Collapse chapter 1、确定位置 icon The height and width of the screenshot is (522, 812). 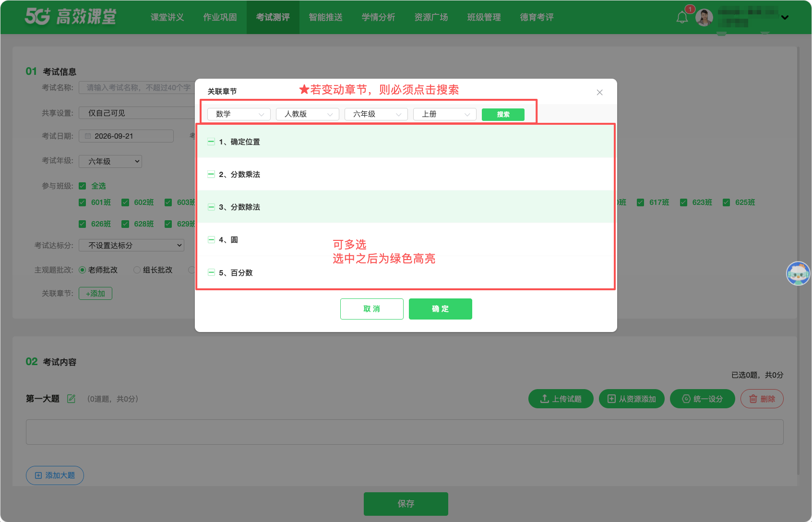tap(211, 142)
